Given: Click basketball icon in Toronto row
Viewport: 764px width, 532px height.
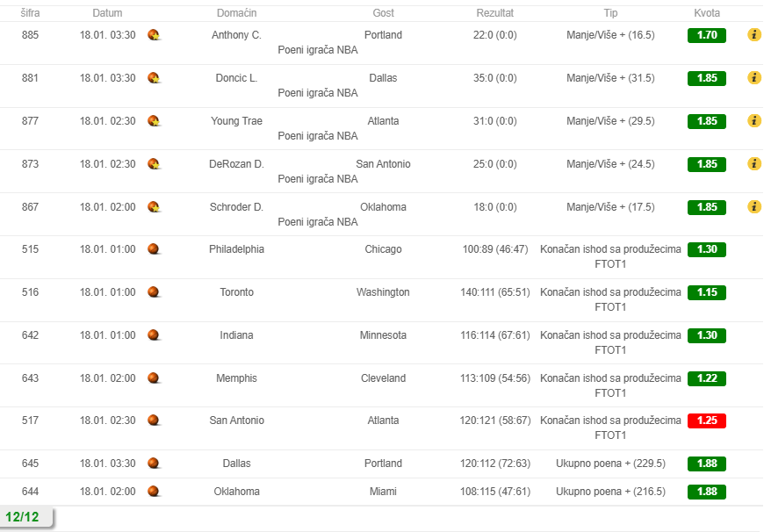Looking at the screenshot, I should 154,292.
